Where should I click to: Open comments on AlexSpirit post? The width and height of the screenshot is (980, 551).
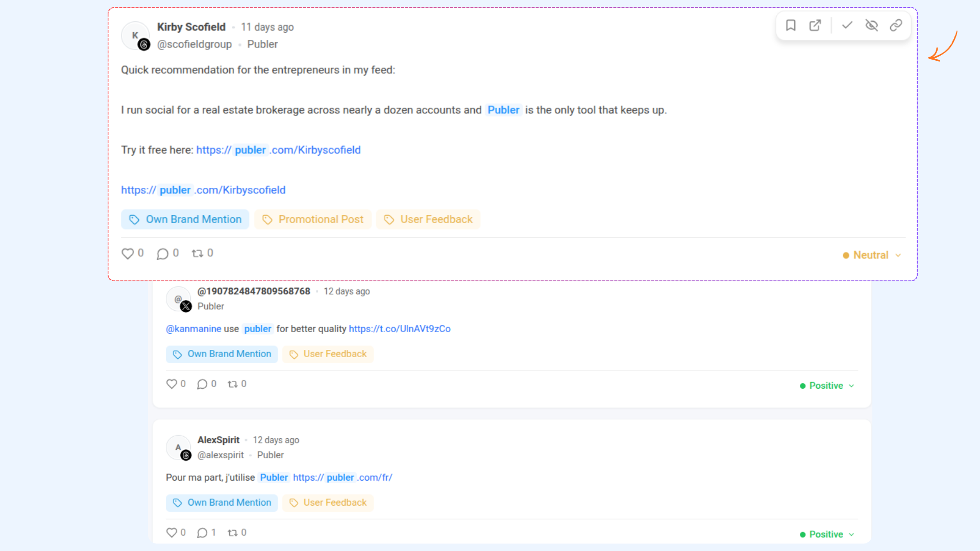click(x=202, y=533)
